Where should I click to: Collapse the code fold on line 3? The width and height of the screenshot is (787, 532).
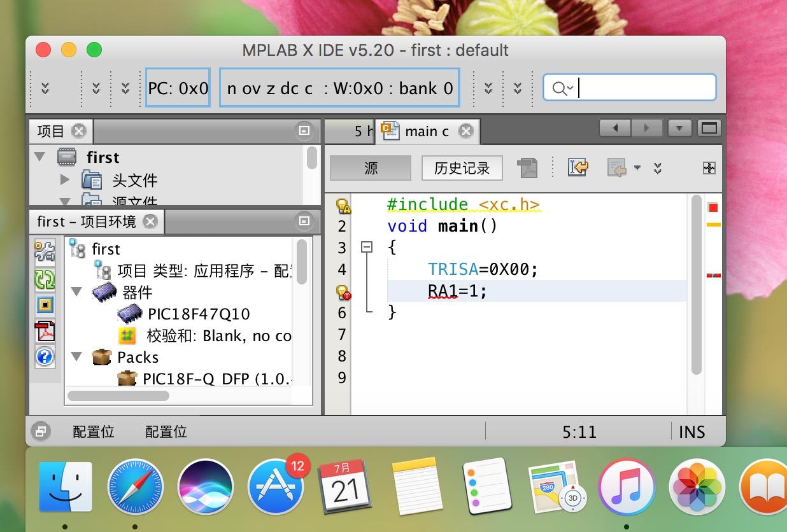pos(367,248)
